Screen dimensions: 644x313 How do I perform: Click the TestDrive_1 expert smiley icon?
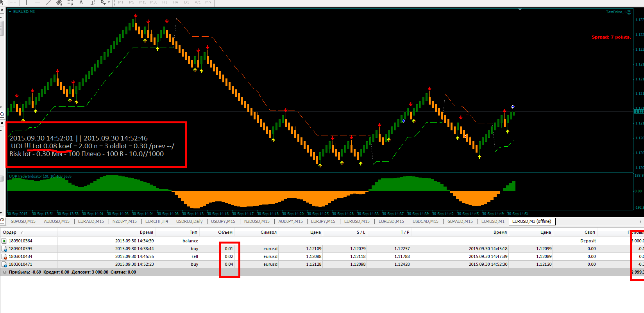tap(629, 12)
